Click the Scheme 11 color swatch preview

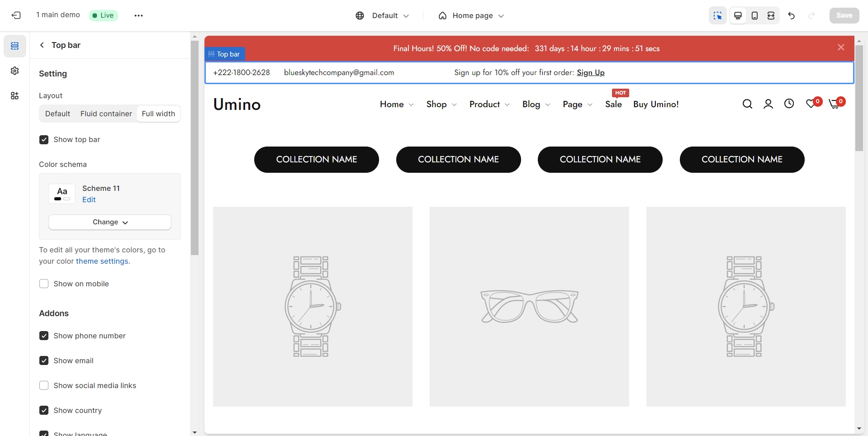point(62,194)
